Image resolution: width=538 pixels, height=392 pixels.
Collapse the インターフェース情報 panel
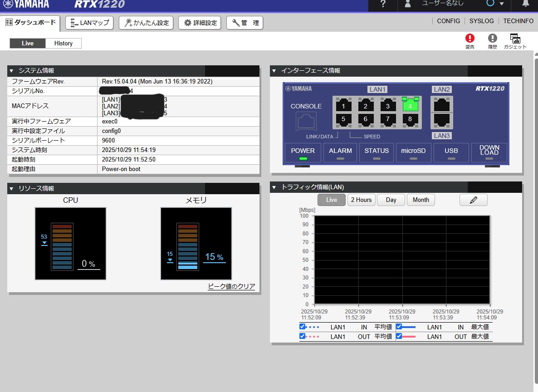coord(274,71)
